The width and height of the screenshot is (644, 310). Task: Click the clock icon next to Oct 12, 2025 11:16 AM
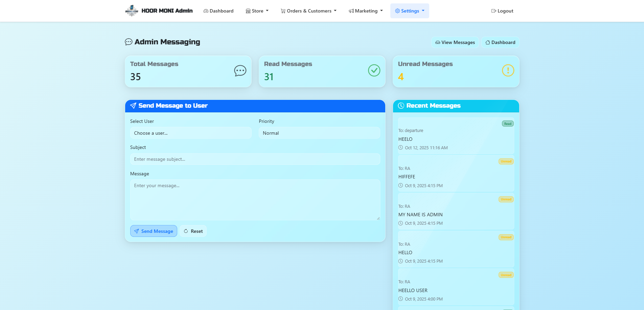(401, 148)
